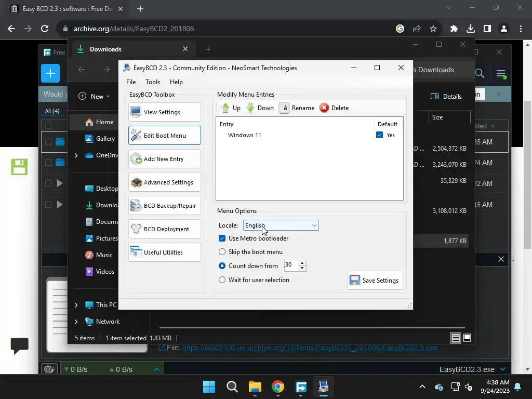Expand OneDrive node in Explorer sidebar
This screenshot has height=399, width=532.
(x=76, y=155)
